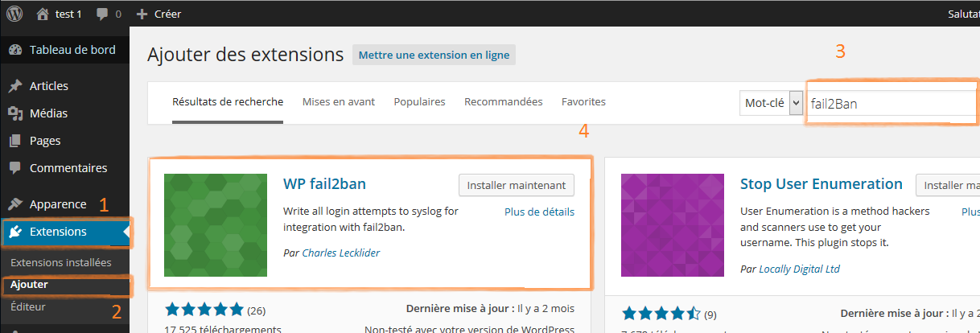The image size is (980, 333).
Task: Open author link Locally Digital Ltd
Action: 799,269
